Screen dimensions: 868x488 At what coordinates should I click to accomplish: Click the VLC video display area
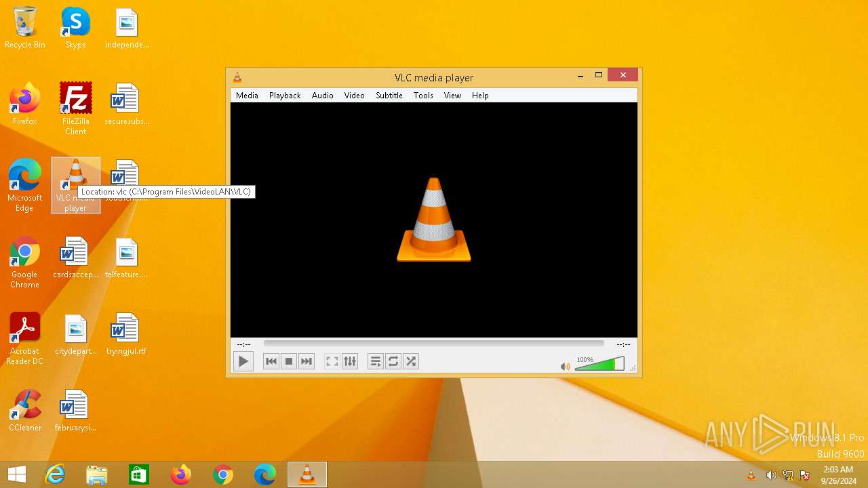point(434,220)
